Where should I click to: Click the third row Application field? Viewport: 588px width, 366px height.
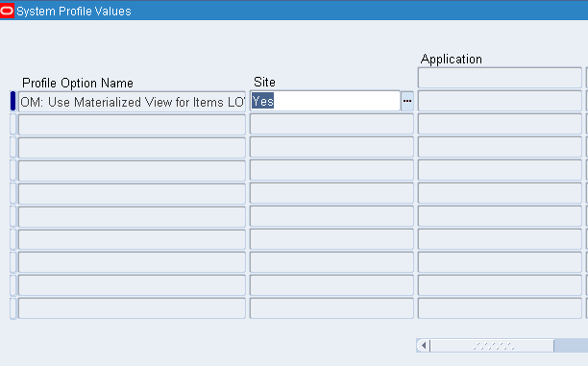click(500, 147)
